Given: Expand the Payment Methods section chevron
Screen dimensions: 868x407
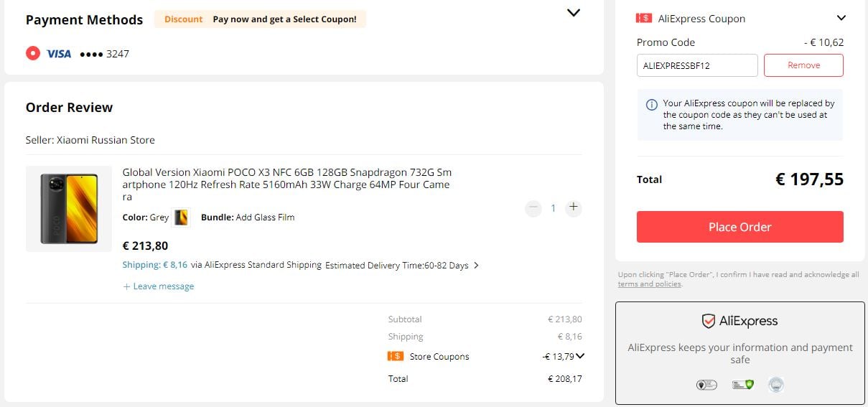Looking at the screenshot, I should (573, 12).
